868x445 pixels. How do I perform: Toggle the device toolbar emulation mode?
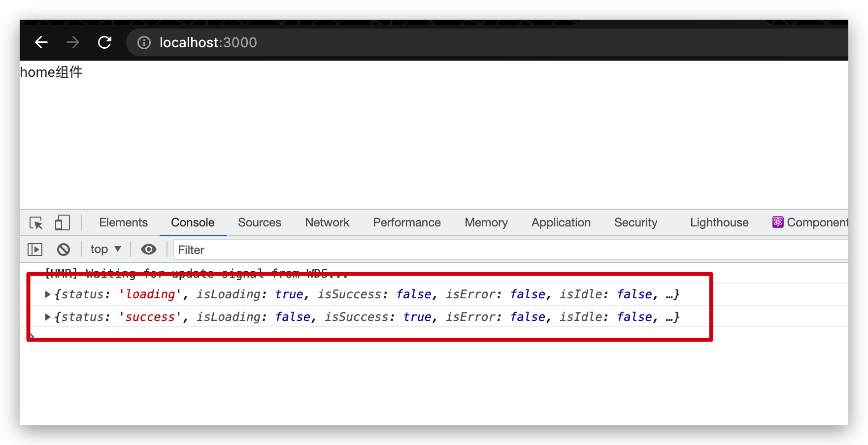[x=62, y=222]
